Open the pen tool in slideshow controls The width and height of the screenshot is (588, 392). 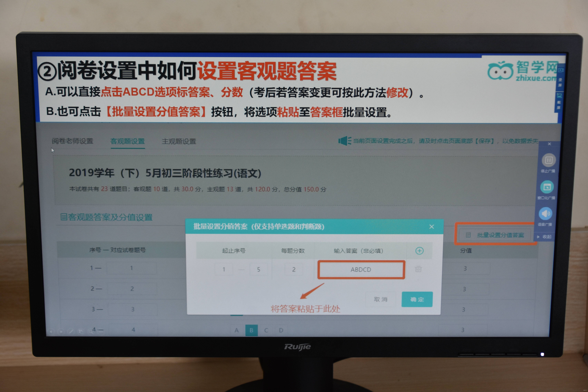pos(71,332)
